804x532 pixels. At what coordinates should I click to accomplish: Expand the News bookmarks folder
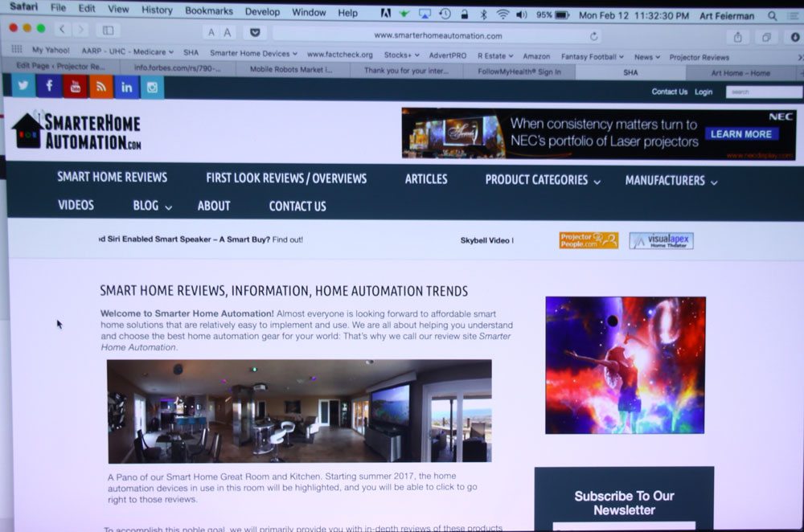[x=647, y=57]
